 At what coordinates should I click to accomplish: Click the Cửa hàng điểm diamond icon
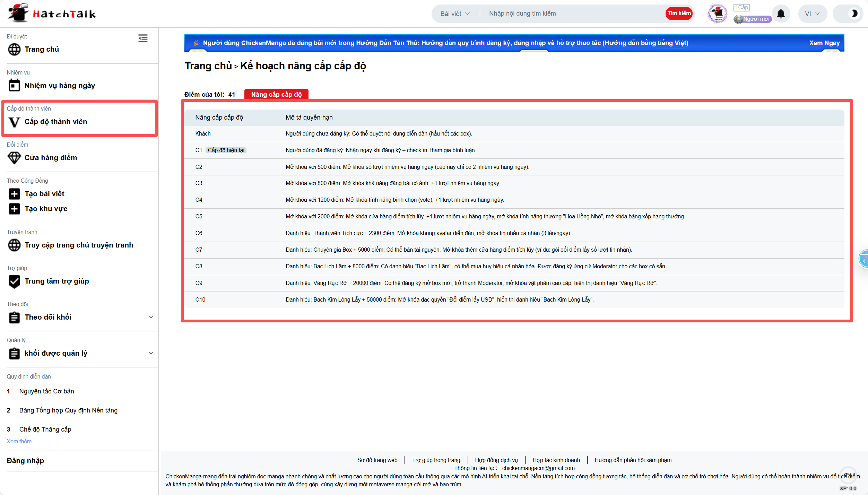coord(14,158)
